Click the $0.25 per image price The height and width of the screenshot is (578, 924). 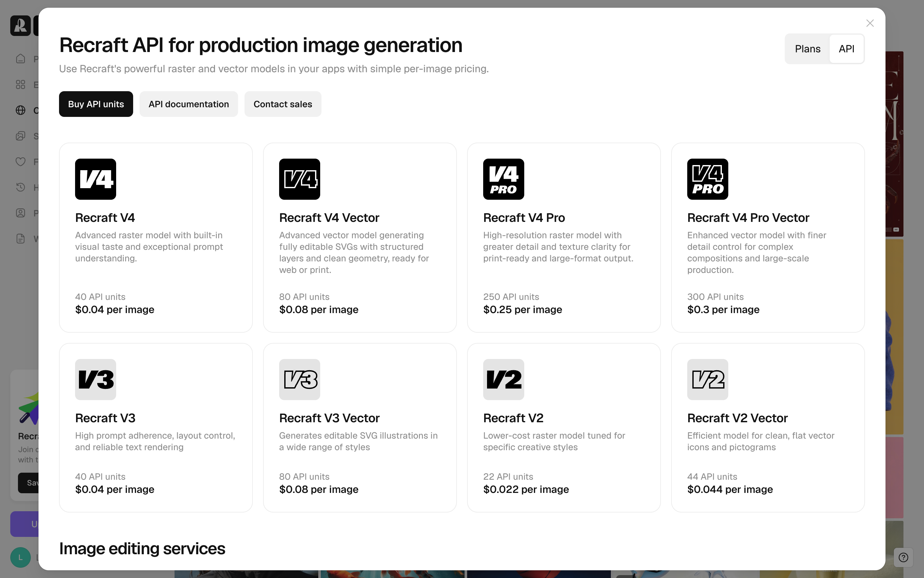point(523,310)
